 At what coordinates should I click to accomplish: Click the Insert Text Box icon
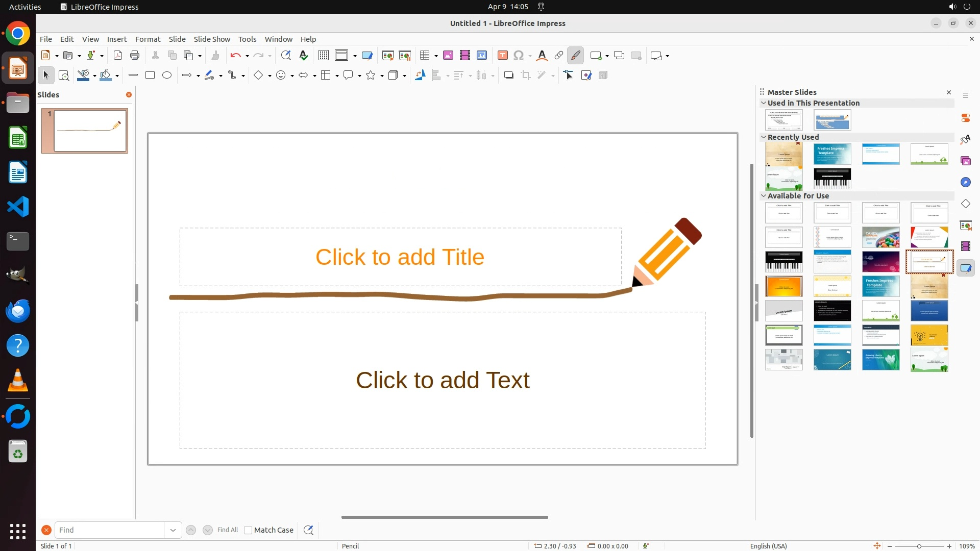[502, 56]
